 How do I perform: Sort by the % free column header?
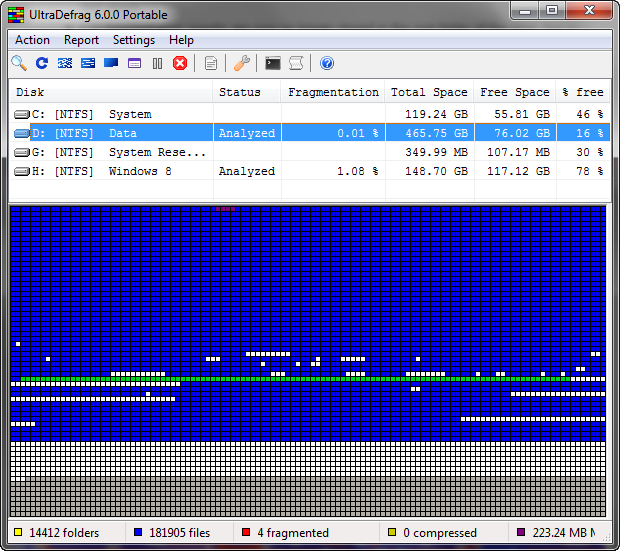(x=583, y=92)
